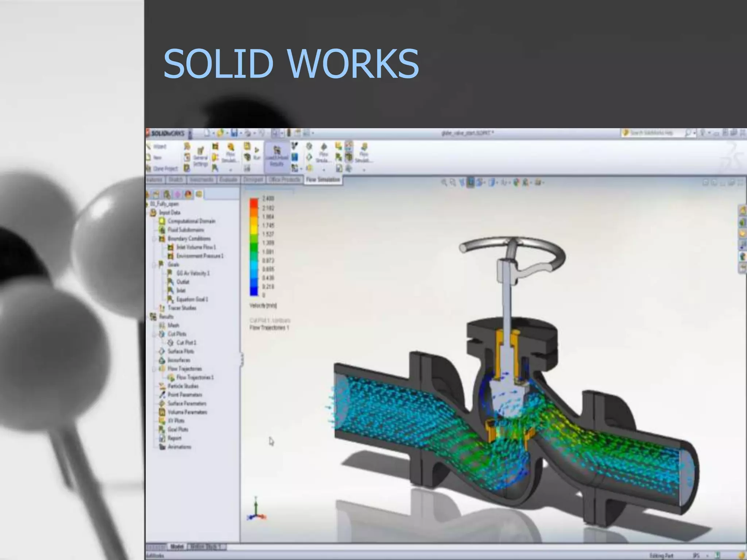Switch to the Sketch tab

176,180
